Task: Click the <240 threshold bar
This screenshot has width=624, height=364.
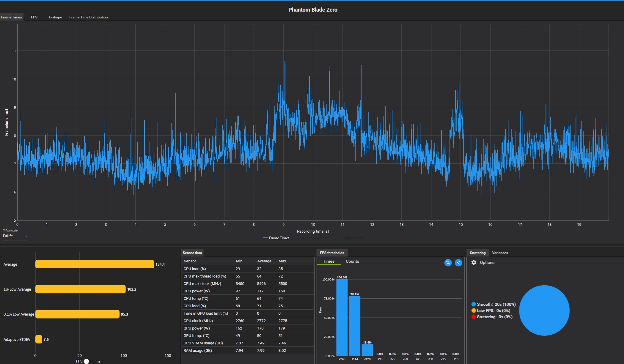Action: tap(342, 318)
